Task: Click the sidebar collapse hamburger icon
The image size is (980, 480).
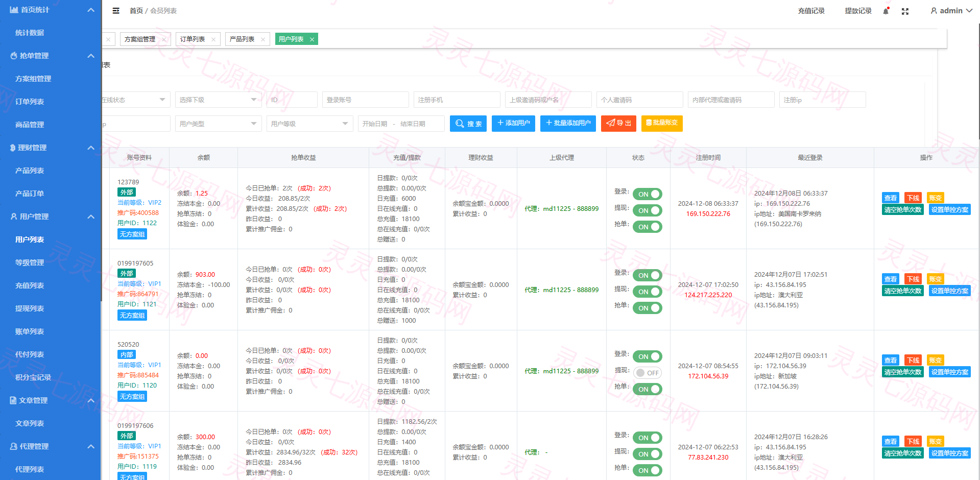Action: 116,11
